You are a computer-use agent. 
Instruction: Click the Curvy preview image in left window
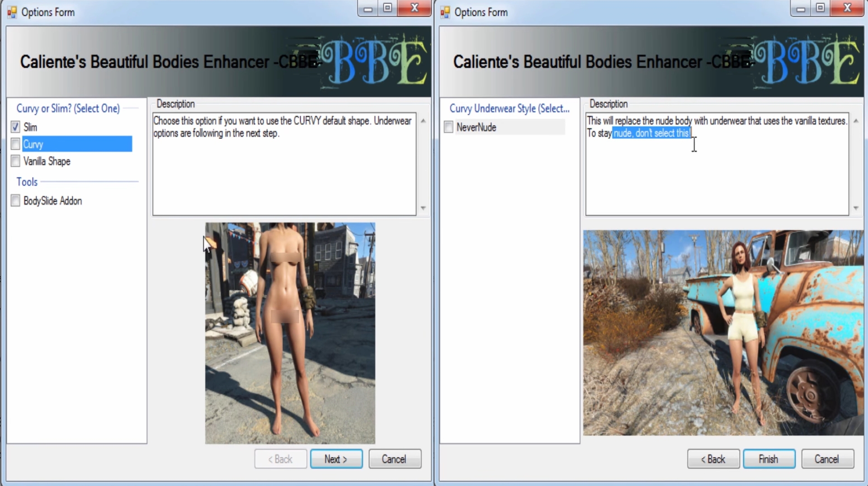click(x=290, y=333)
